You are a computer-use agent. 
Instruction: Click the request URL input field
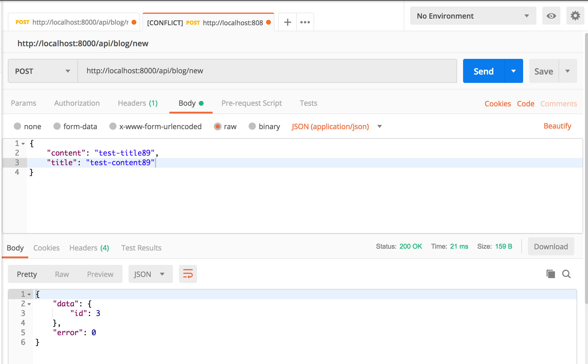(x=267, y=71)
